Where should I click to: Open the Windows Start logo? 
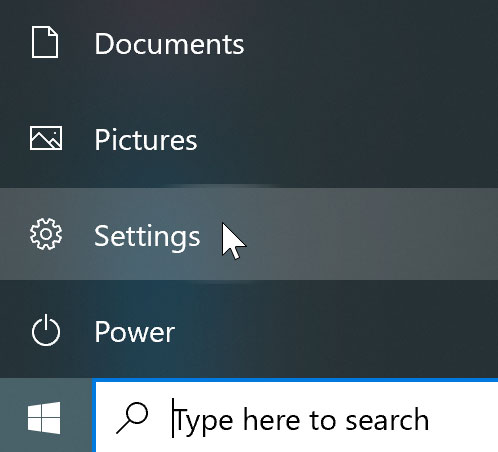tap(44, 418)
